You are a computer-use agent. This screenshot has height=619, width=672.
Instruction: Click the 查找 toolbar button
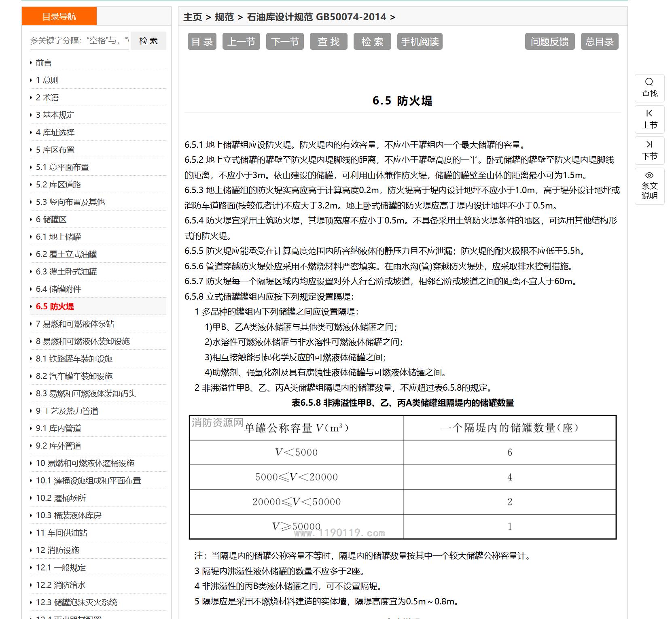click(329, 41)
